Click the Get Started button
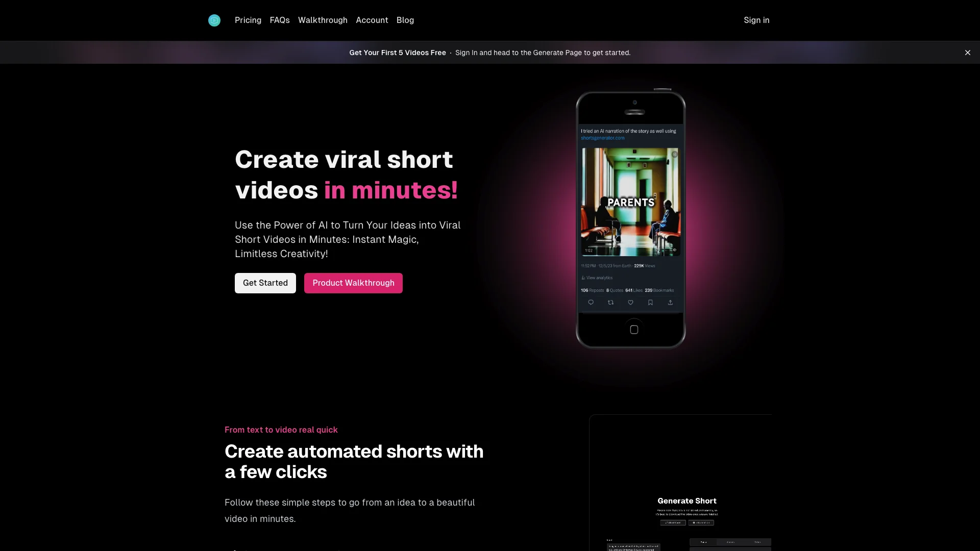The width and height of the screenshot is (980, 551). click(265, 283)
